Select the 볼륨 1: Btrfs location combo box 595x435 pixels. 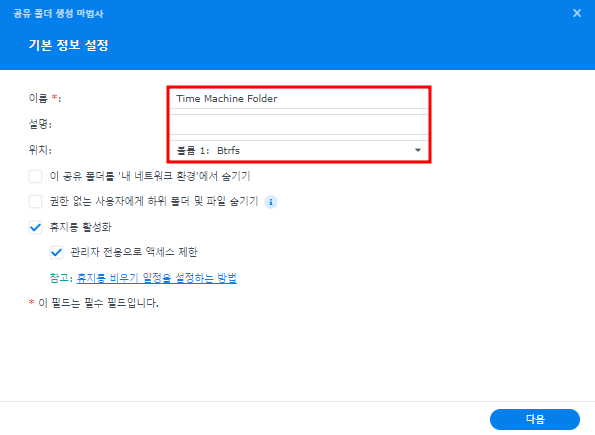299,150
